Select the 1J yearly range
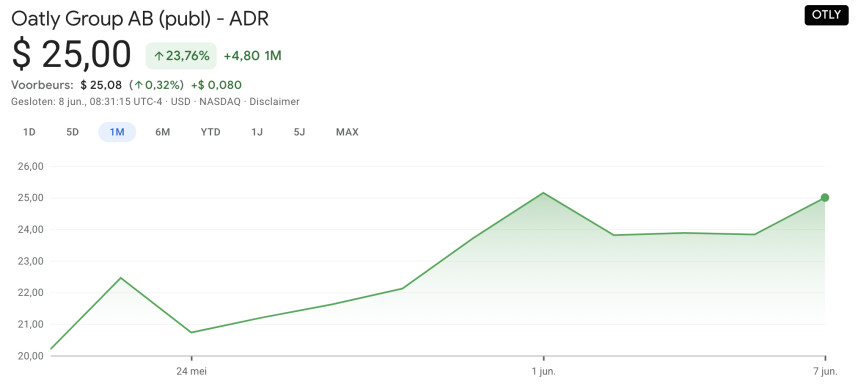Viewport: 858px width, 392px height. 257,132
